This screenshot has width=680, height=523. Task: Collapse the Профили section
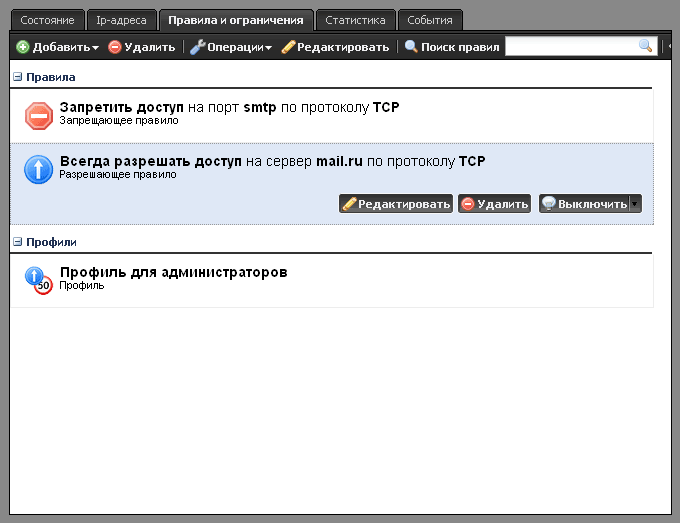point(17,242)
